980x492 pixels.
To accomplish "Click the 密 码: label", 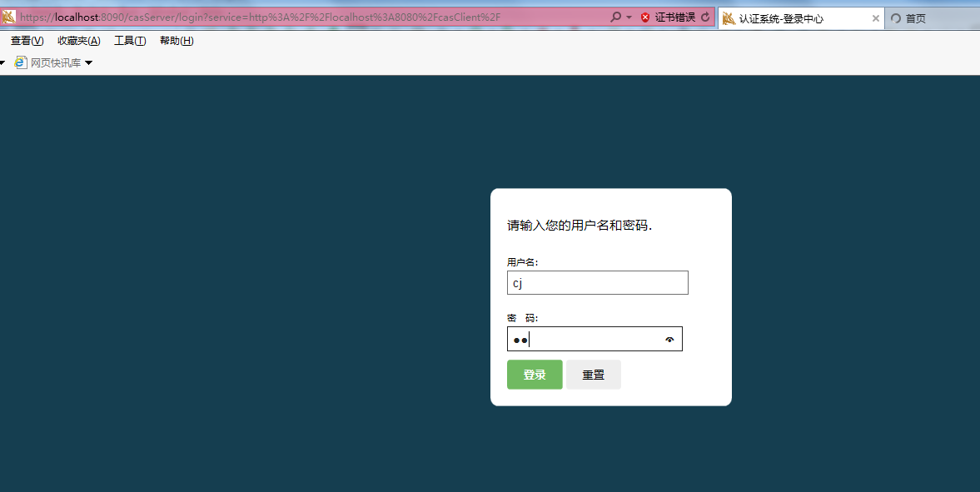I will 523,318.
